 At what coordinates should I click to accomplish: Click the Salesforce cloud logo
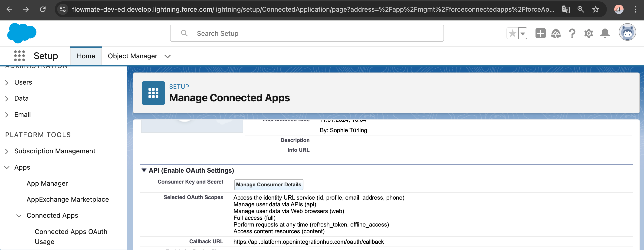22,33
